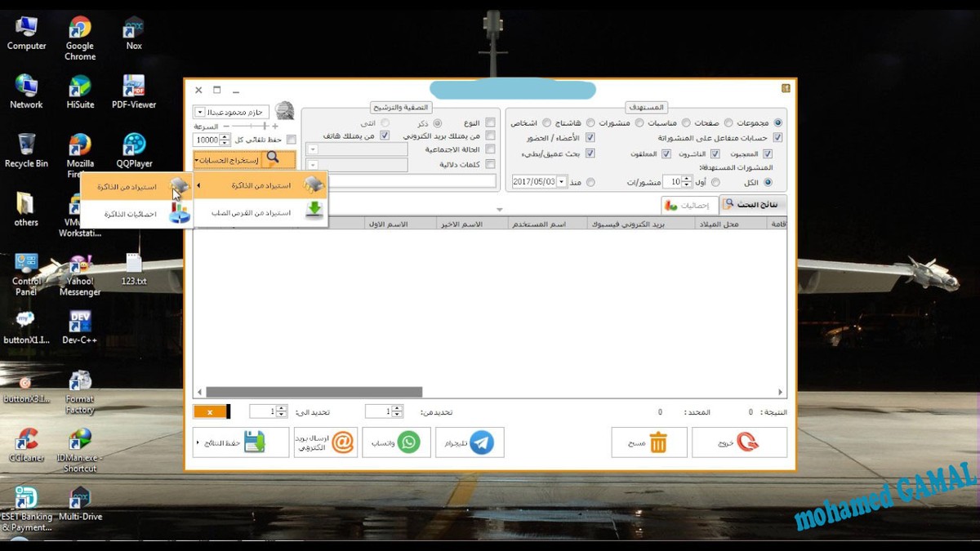Select the هاشتاج (hashtag) radio button
The width and height of the screenshot is (980, 551).
click(x=590, y=122)
